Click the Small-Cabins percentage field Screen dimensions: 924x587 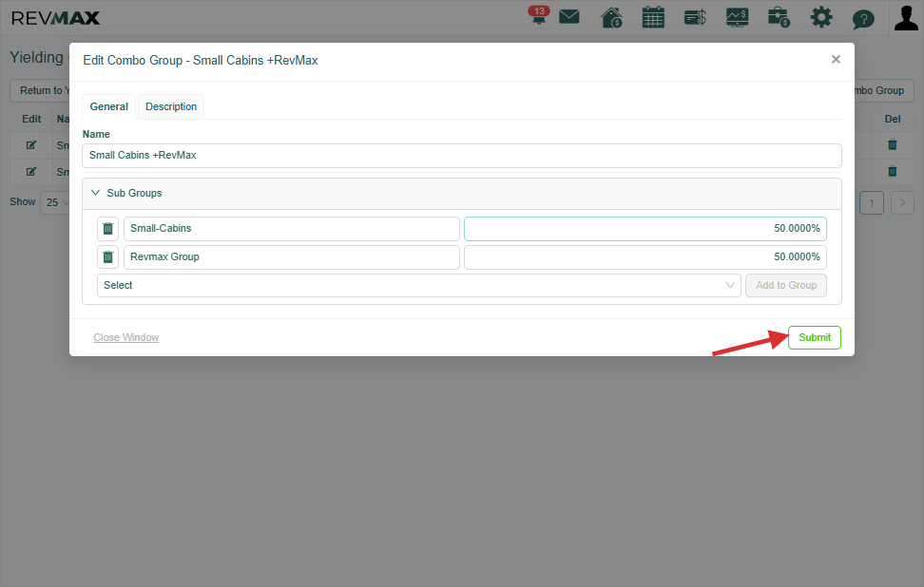tap(645, 229)
